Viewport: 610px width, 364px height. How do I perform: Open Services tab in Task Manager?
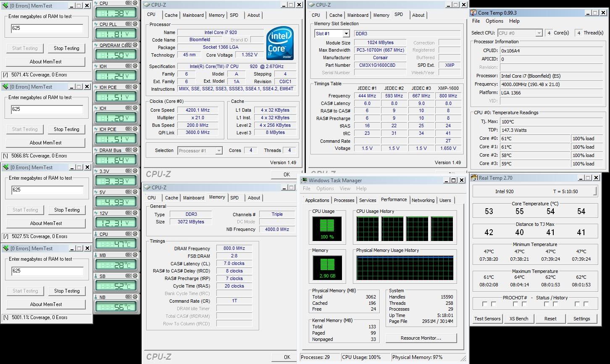[x=368, y=200]
